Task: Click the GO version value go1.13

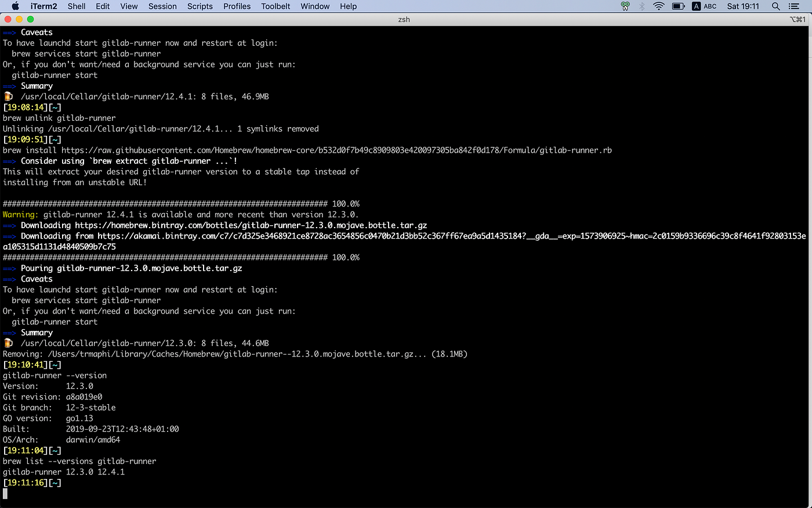Action: (79, 419)
